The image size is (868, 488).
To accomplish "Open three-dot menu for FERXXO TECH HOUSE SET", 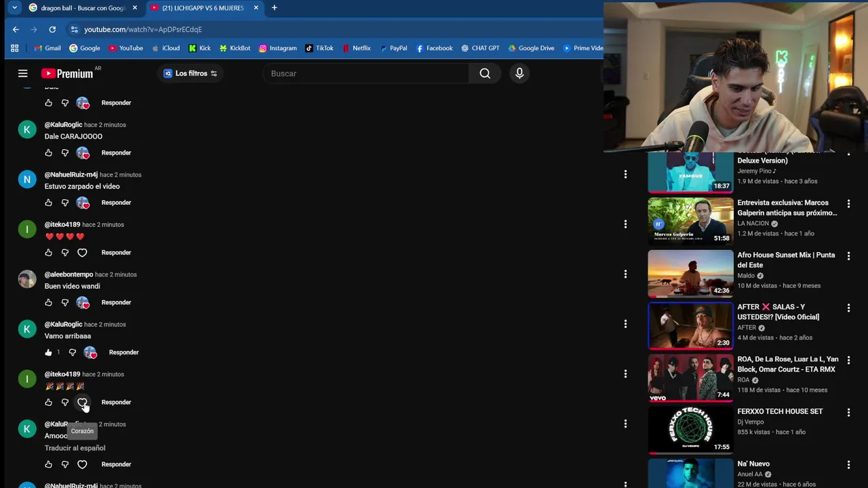I will [848, 412].
